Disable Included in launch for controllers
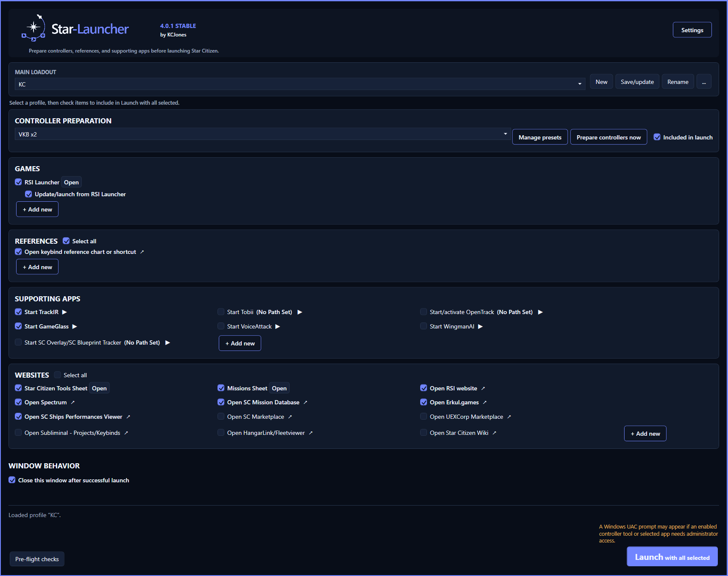Image resolution: width=728 pixels, height=576 pixels. (657, 137)
